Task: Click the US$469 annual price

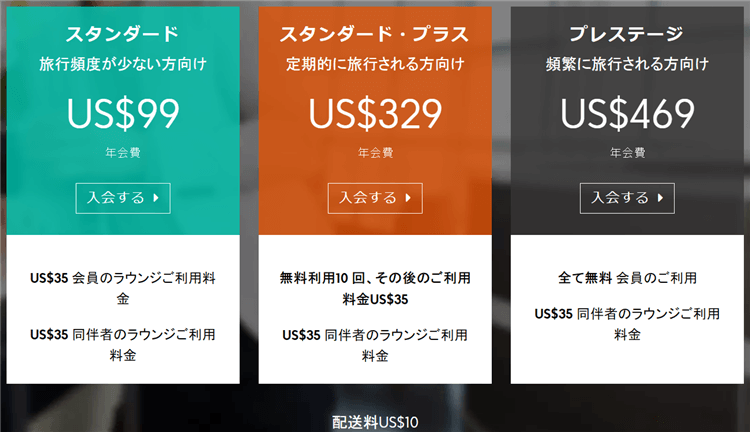Action: [x=627, y=112]
